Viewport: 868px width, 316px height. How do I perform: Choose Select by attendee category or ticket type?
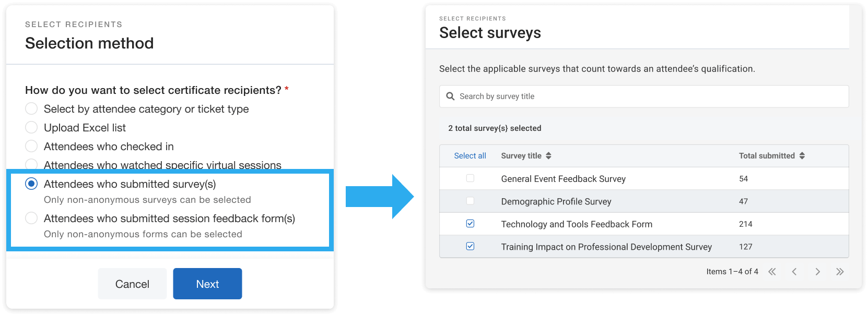point(31,108)
